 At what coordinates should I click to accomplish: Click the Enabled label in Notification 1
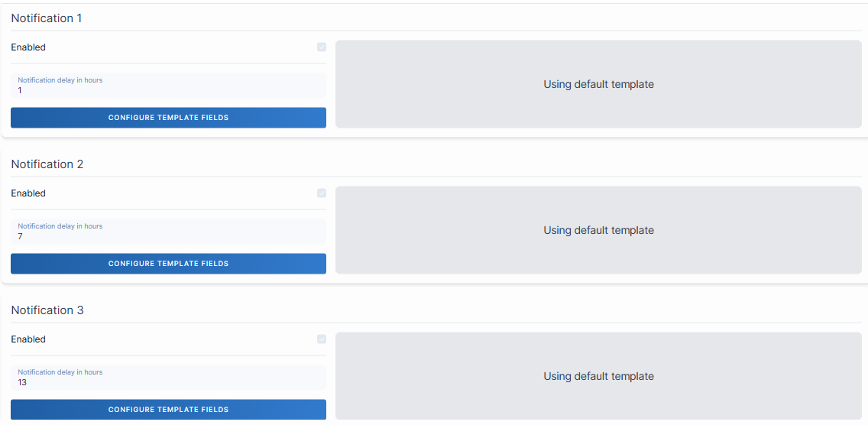pos(28,47)
